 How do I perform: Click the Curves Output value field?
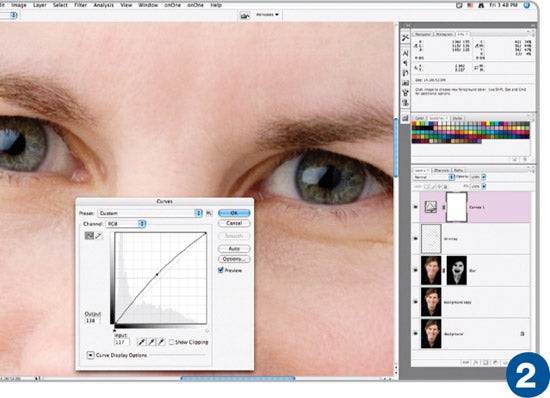[x=93, y=321]
